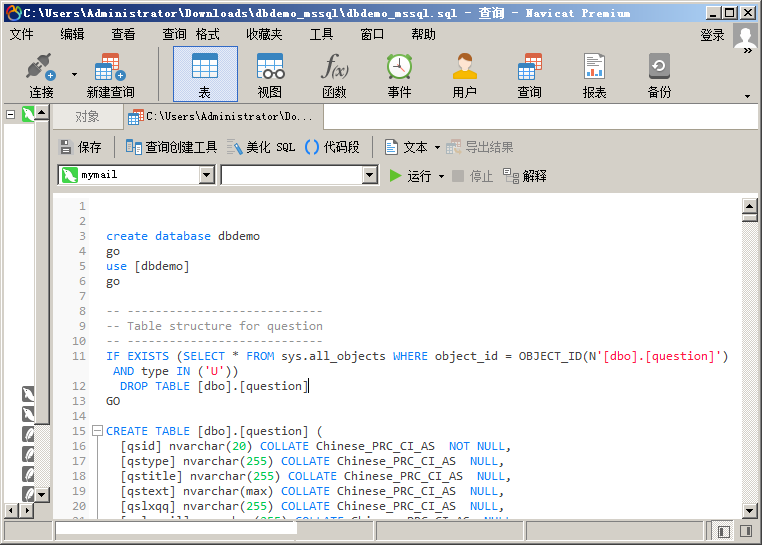Open the 连接 connection tool
This screenshot has width=762, height=545.
(x=41, y=75)
